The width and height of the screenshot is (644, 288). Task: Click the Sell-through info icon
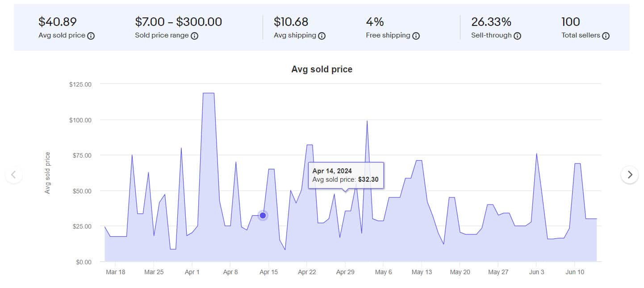click(x=517, y=36)
